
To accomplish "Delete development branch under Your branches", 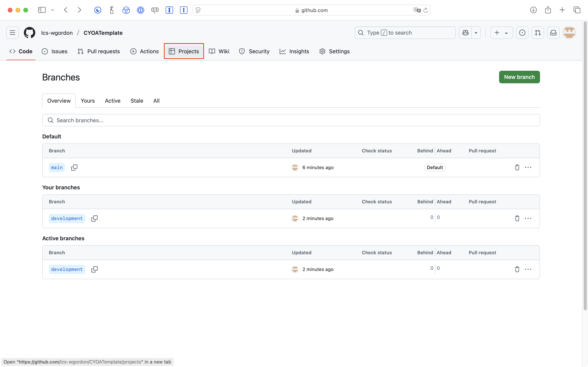I will point(517,218).
